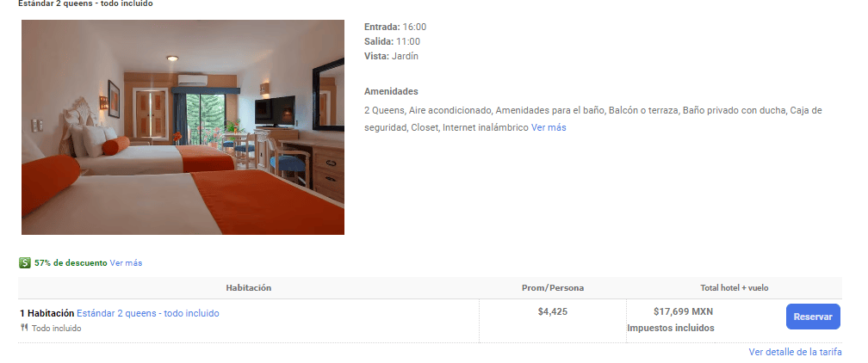Image resolution: width=868 pixels, height=363 pixels.
Task: Click the 57% de descuento label
Action: coord(71,263)
